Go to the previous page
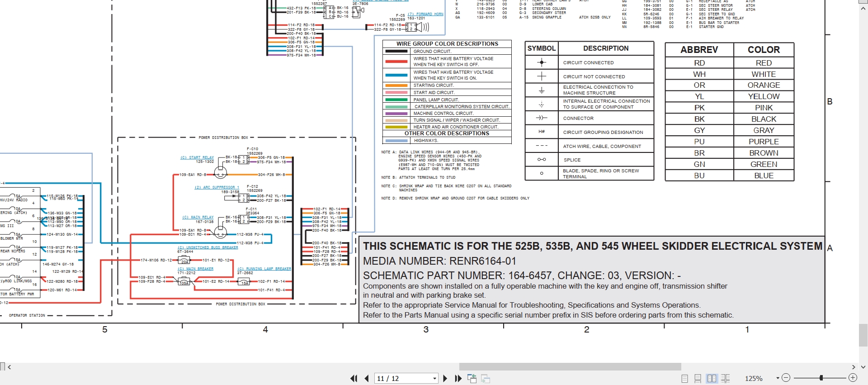Screen dimensions: 868x385 point(367,378)
